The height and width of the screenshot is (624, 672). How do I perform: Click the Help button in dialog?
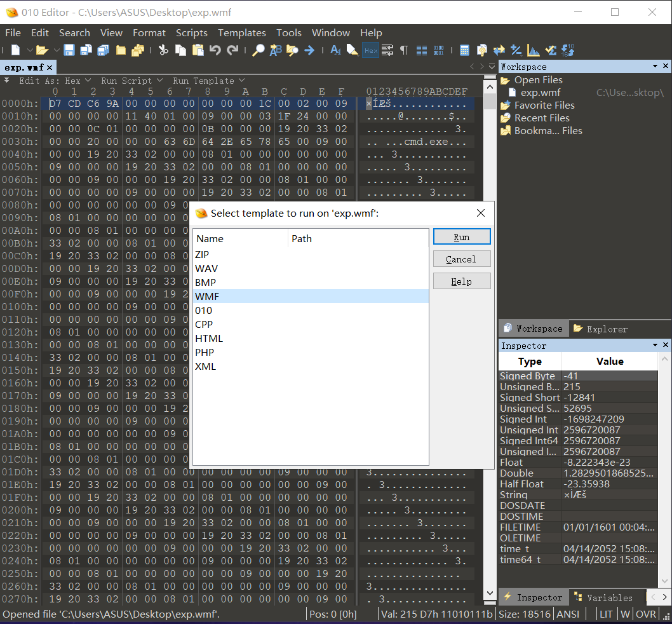(x=462, y=281)
